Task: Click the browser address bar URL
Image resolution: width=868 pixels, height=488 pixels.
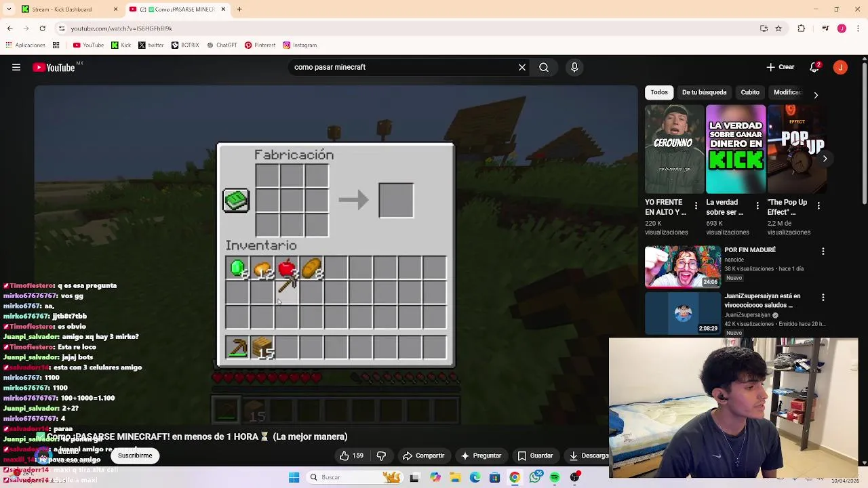Action: pos(121,28)
